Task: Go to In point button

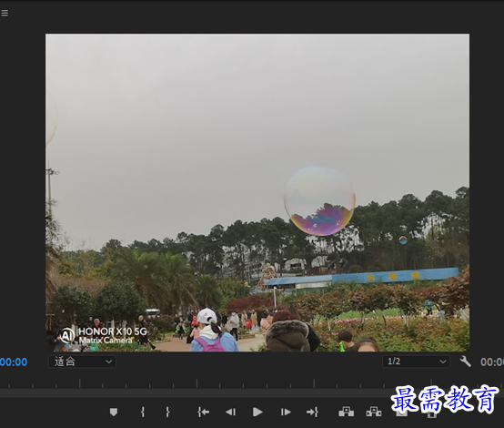Action: click(203, 412)
